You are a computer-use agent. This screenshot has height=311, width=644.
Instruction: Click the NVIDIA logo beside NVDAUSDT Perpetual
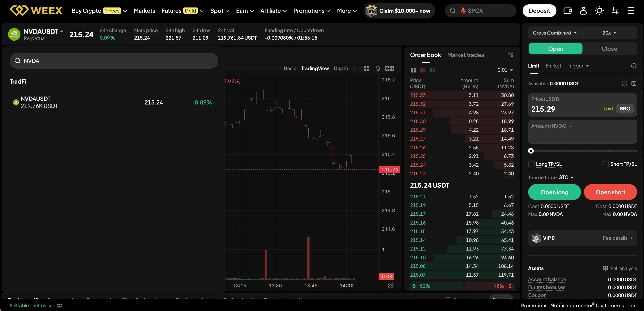pos(14,34)
